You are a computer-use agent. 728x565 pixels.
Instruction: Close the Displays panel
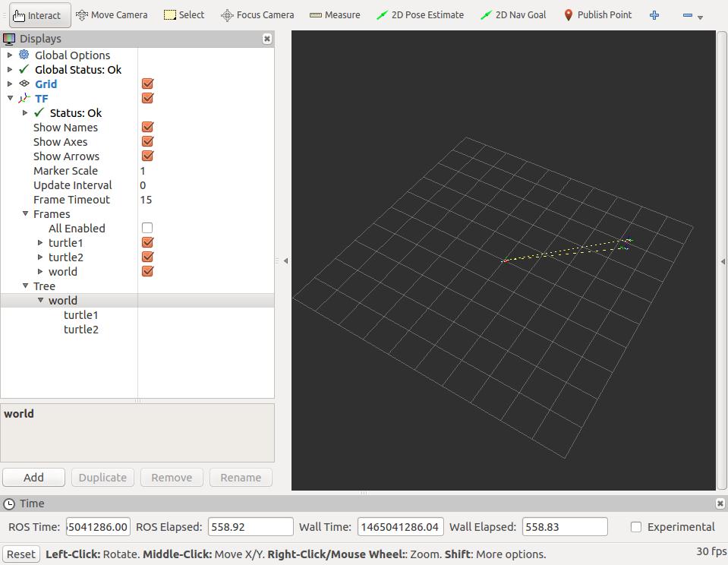(x=267, y=39)
